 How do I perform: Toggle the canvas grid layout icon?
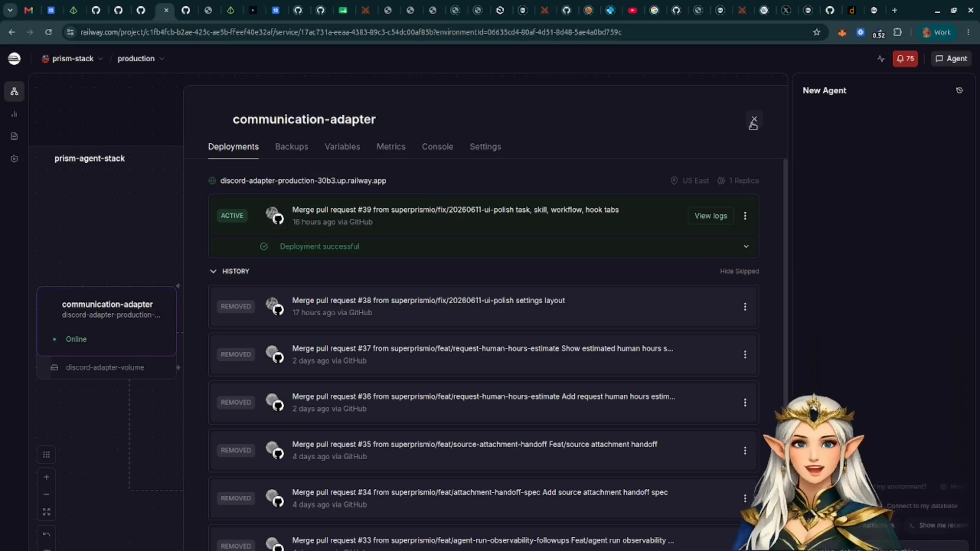click(46, 455)
